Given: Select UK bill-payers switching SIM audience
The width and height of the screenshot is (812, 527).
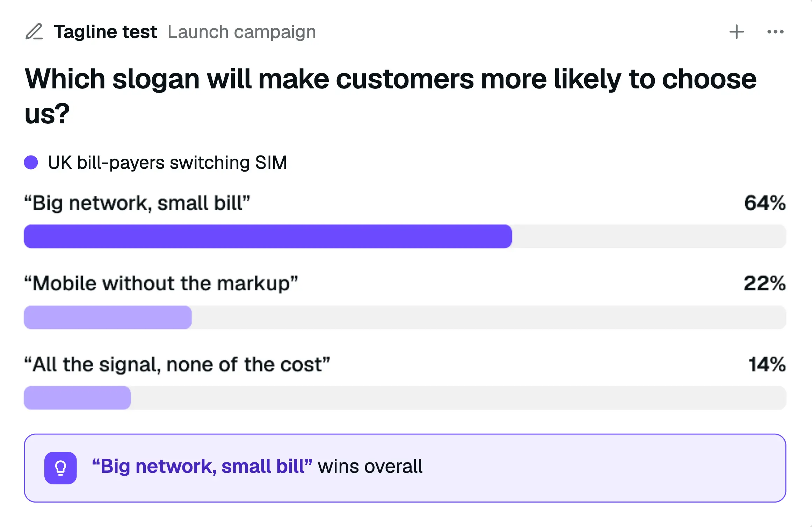Looking at the screenshot, I should click(167, 163).
